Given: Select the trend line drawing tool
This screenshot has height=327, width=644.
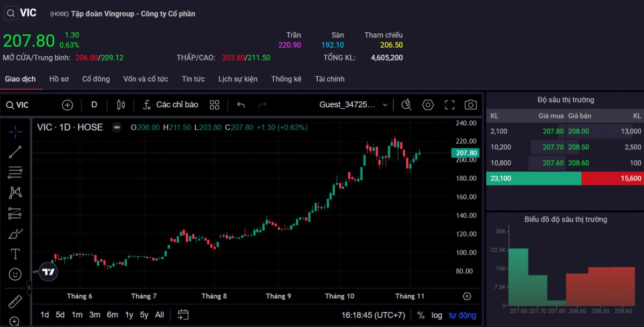Looking at the screenshot, I should 16,152.
